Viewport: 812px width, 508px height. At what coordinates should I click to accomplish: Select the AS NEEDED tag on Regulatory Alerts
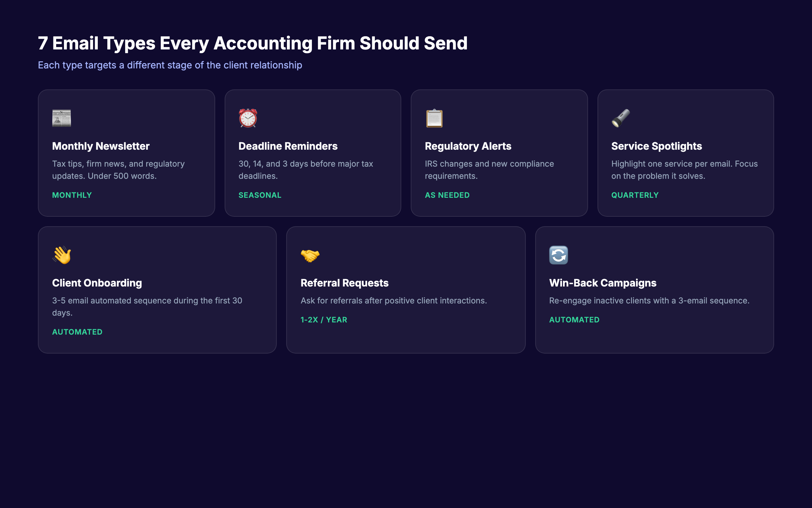click(447, 195)
